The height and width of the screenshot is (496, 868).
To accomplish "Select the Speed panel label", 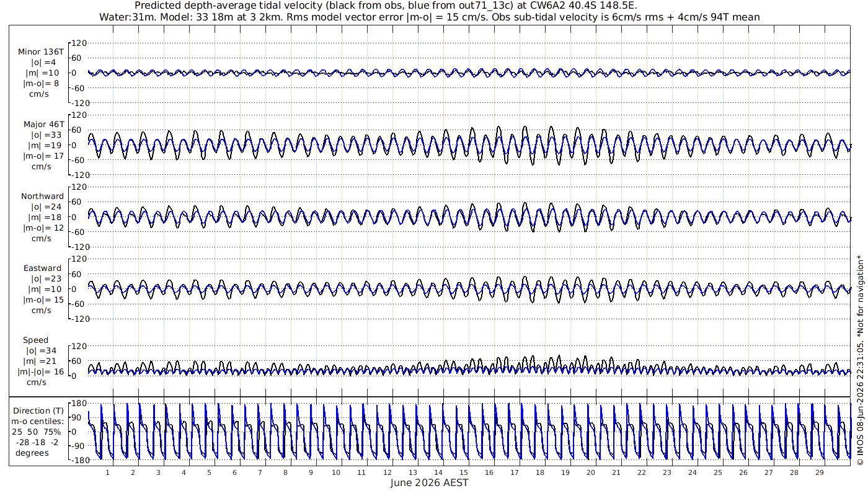I will (35, 340).
